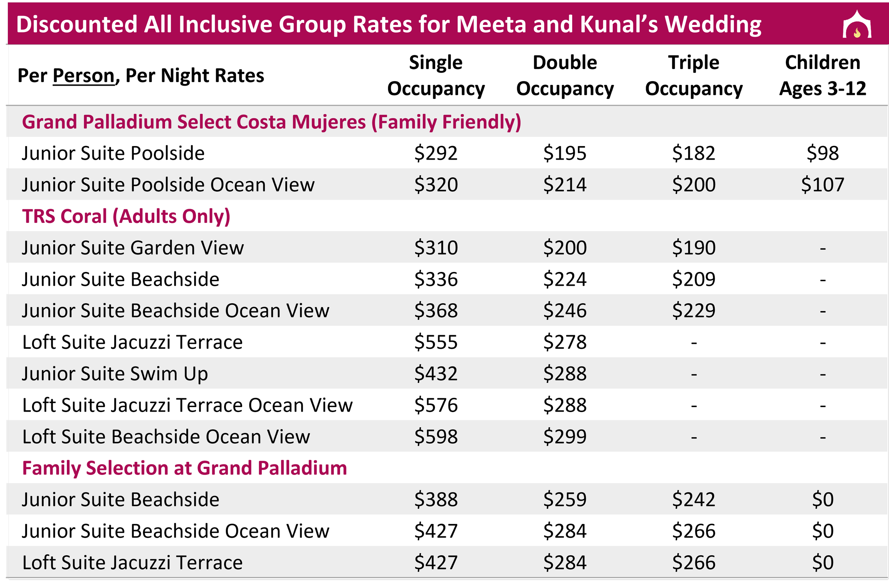
Task: Click the Single Occupancy column header
Action: [436, 75]
